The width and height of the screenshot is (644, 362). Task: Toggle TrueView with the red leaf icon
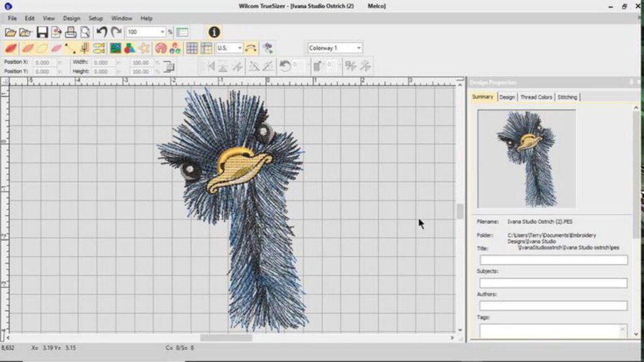11,48
